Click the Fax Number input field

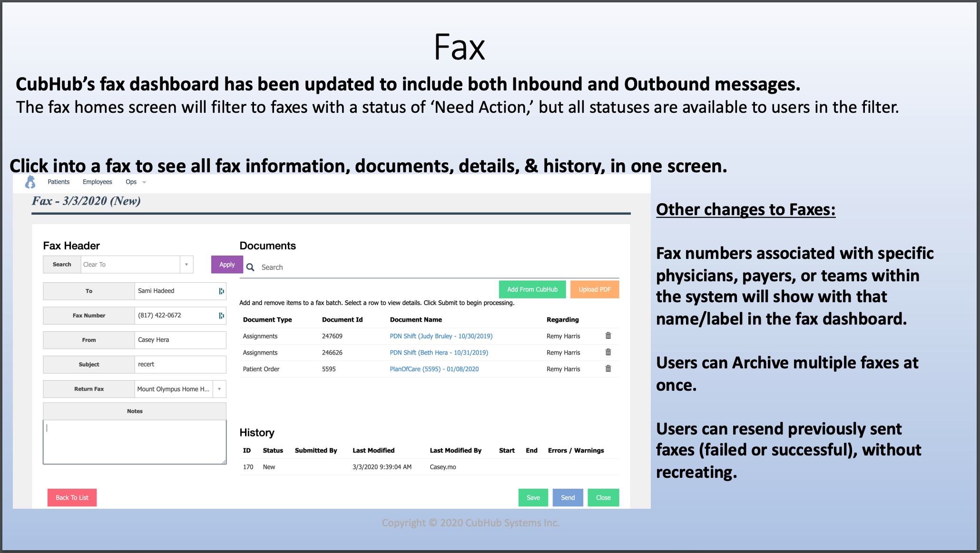(180, 315)
